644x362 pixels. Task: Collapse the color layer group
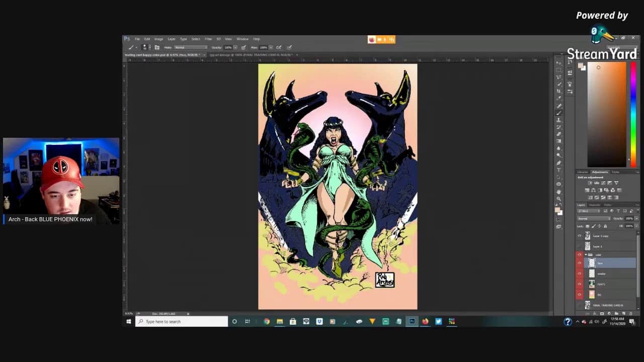[586, 255]
